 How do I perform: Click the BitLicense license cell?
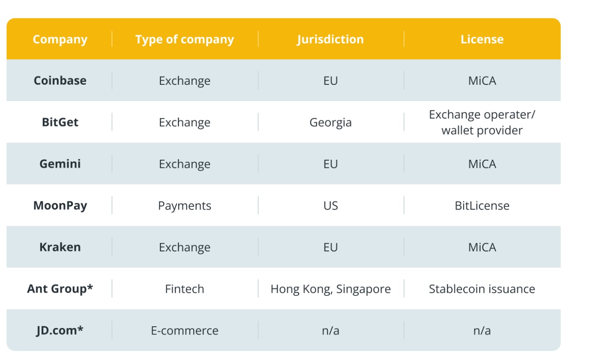tap(482, 206)
